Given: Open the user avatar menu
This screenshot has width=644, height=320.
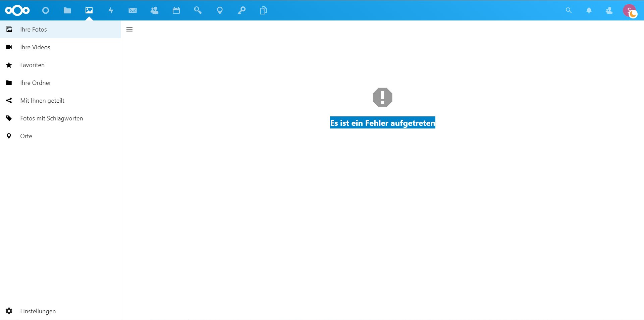Looking at the screenshot, I should point(631,10).
